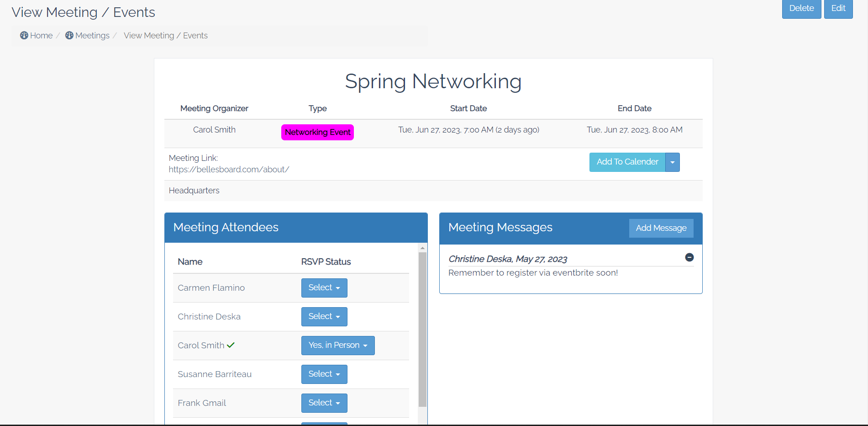This screenshot has height=426, width=868.
Task: Click the Meeting Organizer column header
Action: 214,108
